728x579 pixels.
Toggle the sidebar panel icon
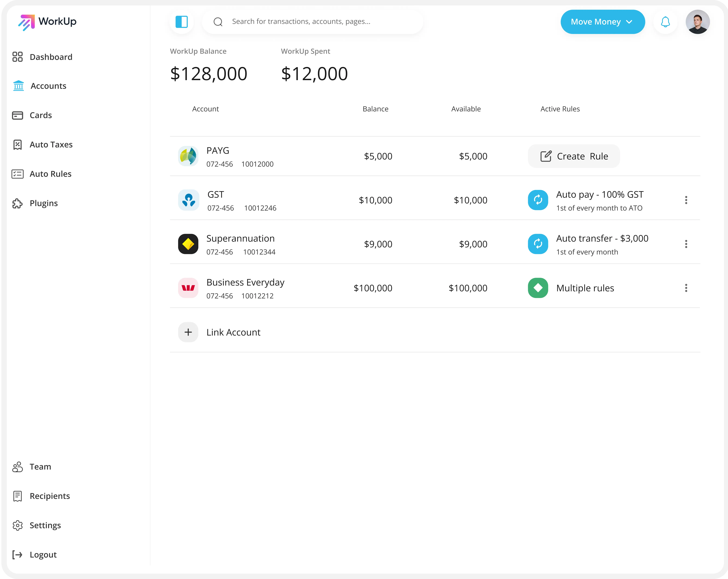click(x=182, y=22)
